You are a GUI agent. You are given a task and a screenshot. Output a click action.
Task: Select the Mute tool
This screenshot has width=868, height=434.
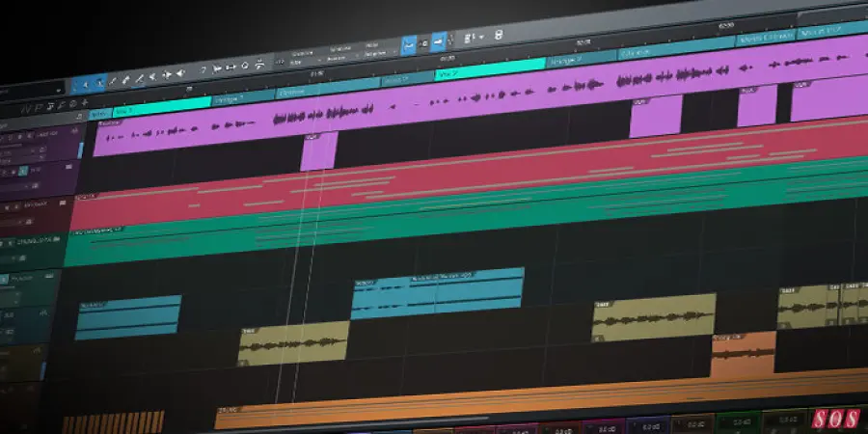pyautogui.click(x=152, y=77)
